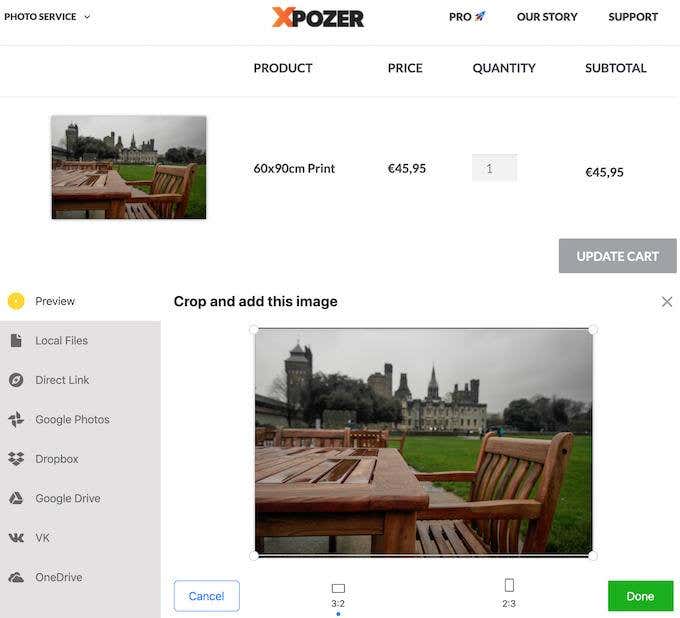The image size is (680, 618).
Task: Go to the Support page
Action: point(633,17)
